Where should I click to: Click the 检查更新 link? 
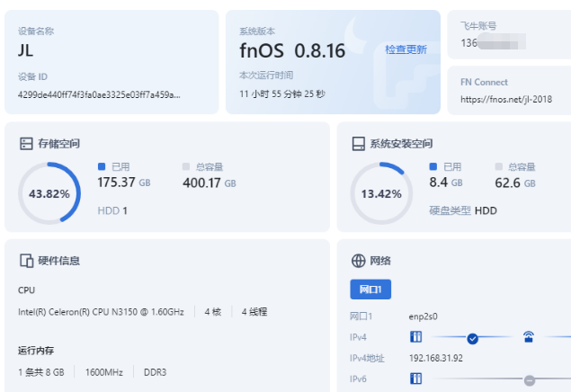pyautogui.click(x=406, y=49)
